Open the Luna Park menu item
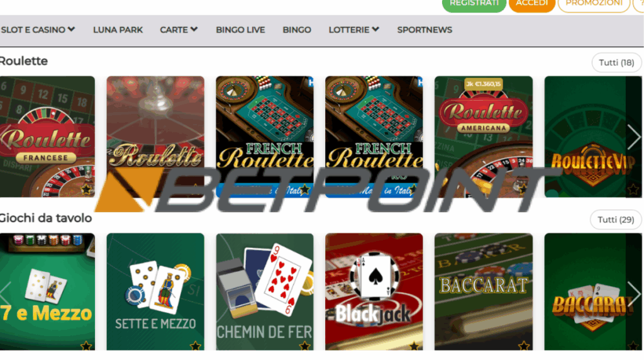 tap(118, 30)
